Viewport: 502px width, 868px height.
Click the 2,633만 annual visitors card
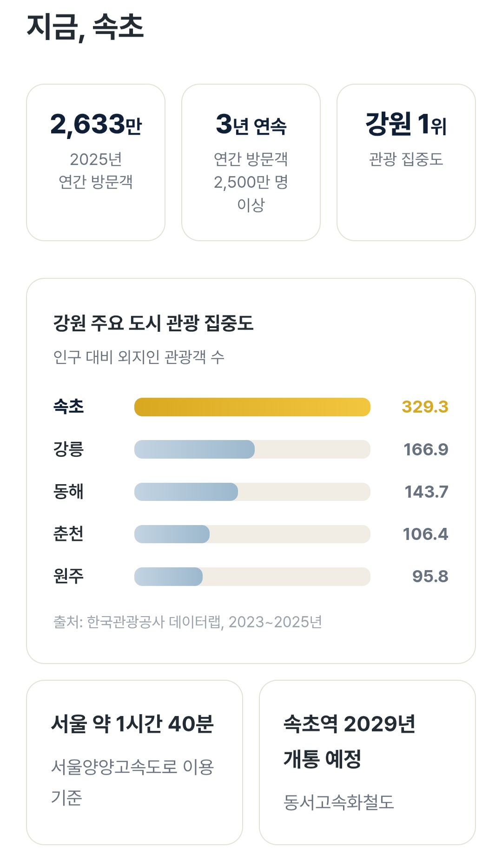96,162
